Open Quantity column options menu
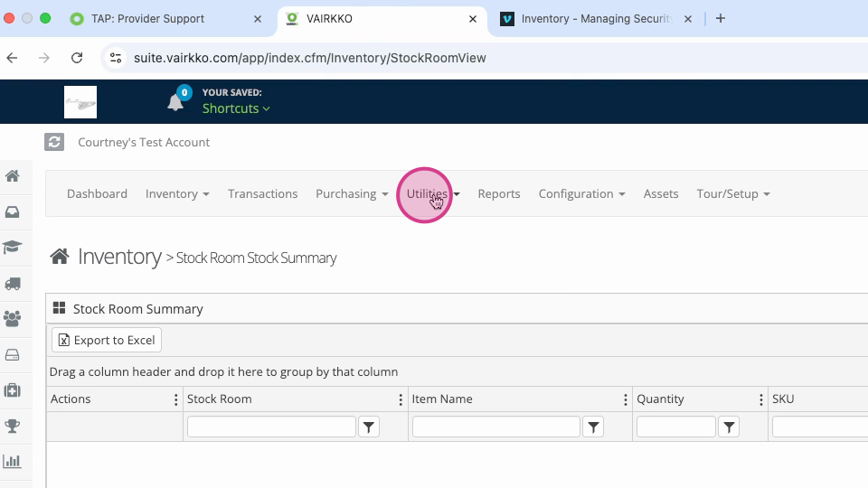 point(761,399)
